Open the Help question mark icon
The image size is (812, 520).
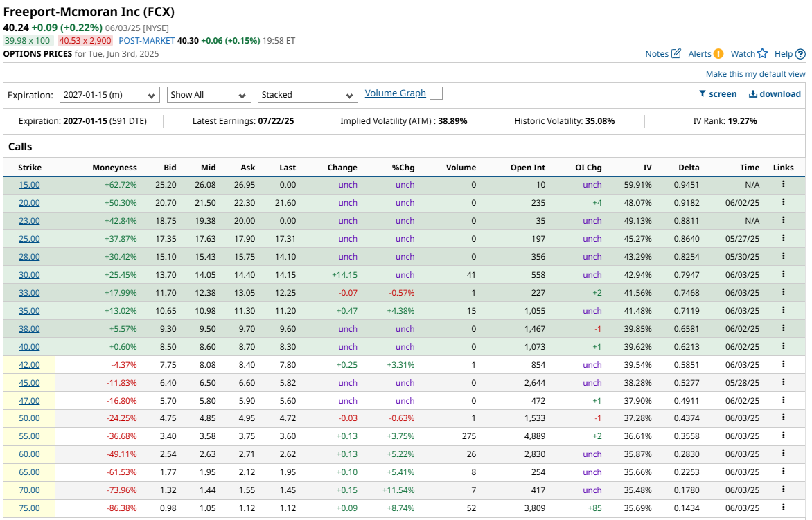pyautogui.click(x=800, y=54)
